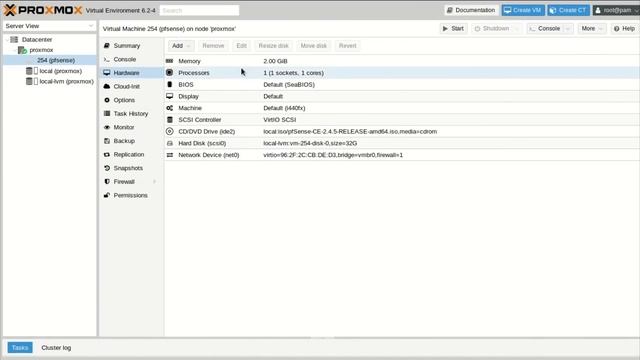Open the Monitor eye icon
Image resolution: width=640 pixels, height=360 pixels.
[107, 127]
